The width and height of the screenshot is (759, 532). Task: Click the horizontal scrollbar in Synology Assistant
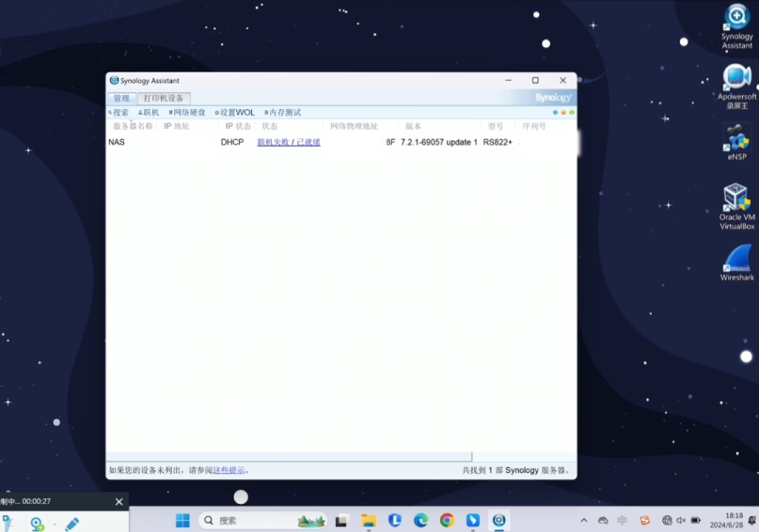click(x=289, y=457)
